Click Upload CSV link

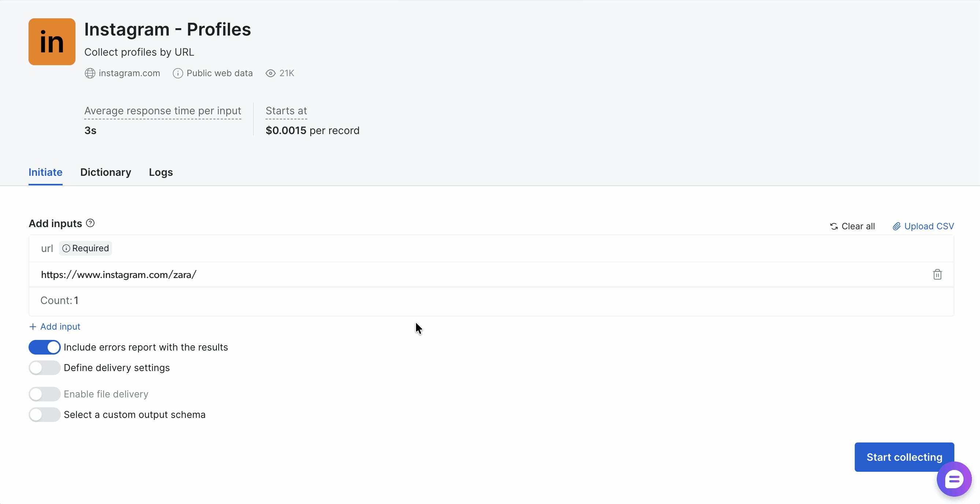click(x=923, y=226)
